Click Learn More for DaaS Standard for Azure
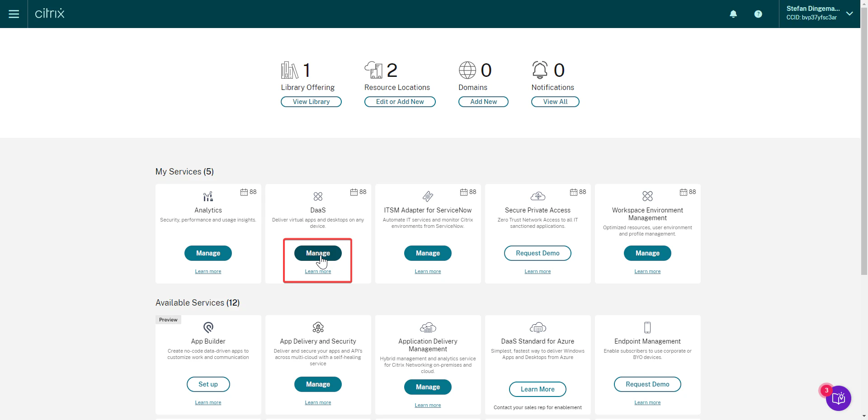Viewport: 868px width, 420px height. pos(538,389)
